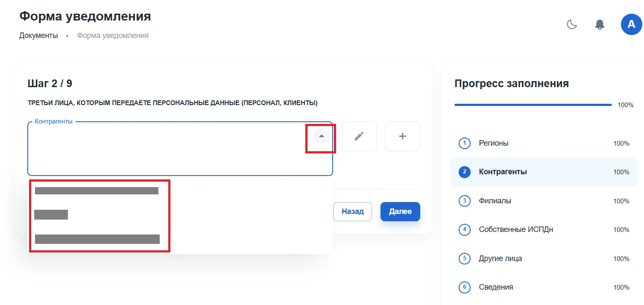Image resolution: width=644 pixels, height=305 pixels.
Task: Click the Далее button
Action: (400, 211)
